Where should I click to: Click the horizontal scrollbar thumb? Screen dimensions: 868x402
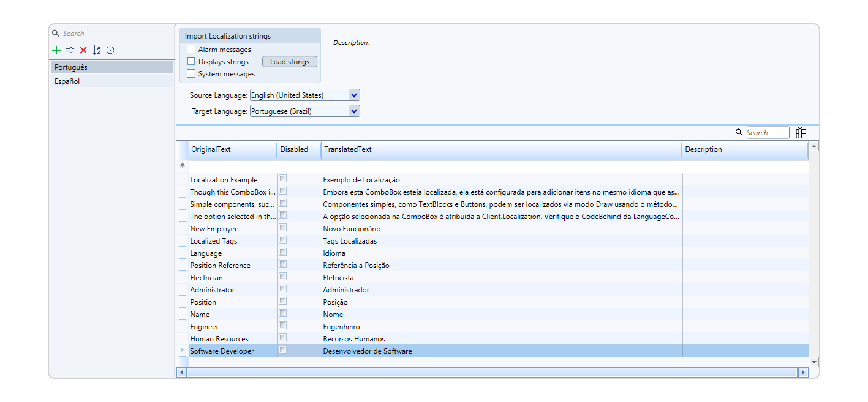492,372
